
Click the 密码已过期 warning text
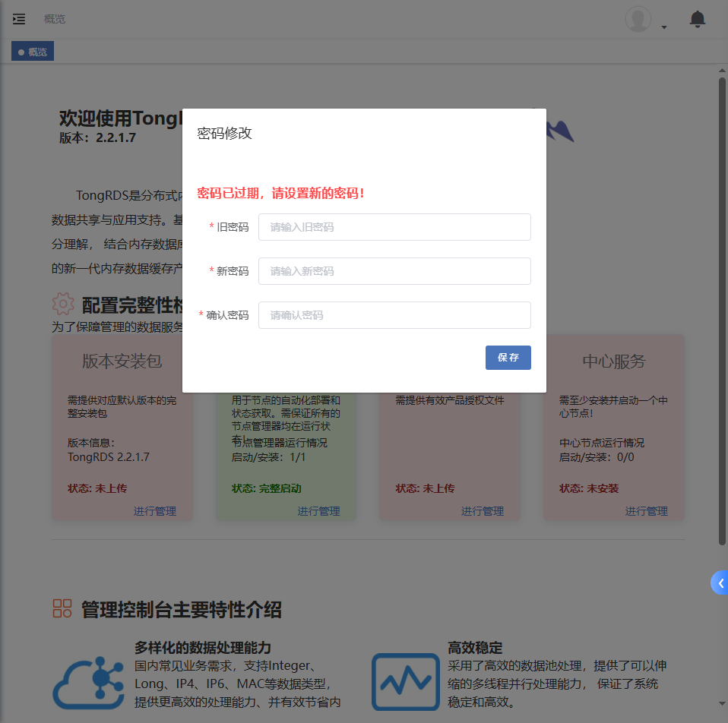(x=280, y=193)
